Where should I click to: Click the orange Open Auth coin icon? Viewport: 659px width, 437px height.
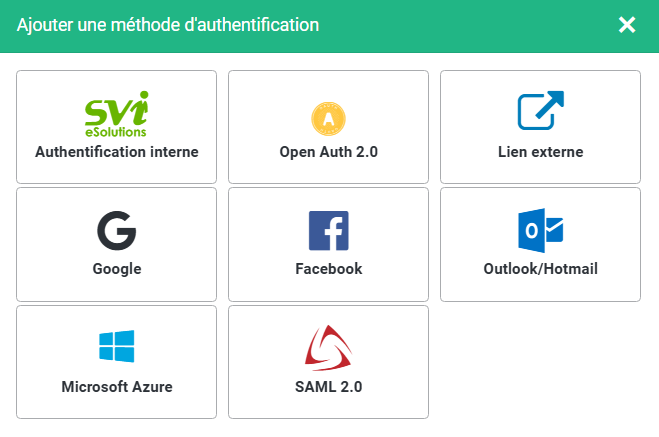329,119
